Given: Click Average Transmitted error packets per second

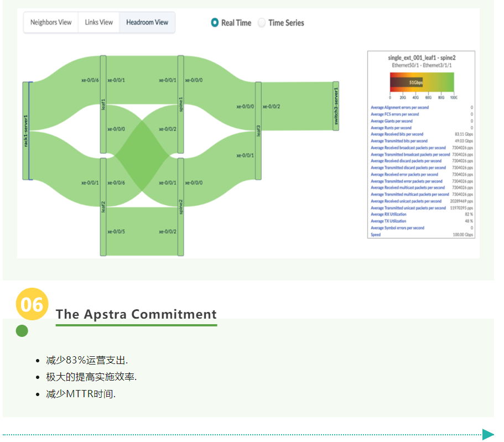Looking at the screenshot, I should 407,181.
